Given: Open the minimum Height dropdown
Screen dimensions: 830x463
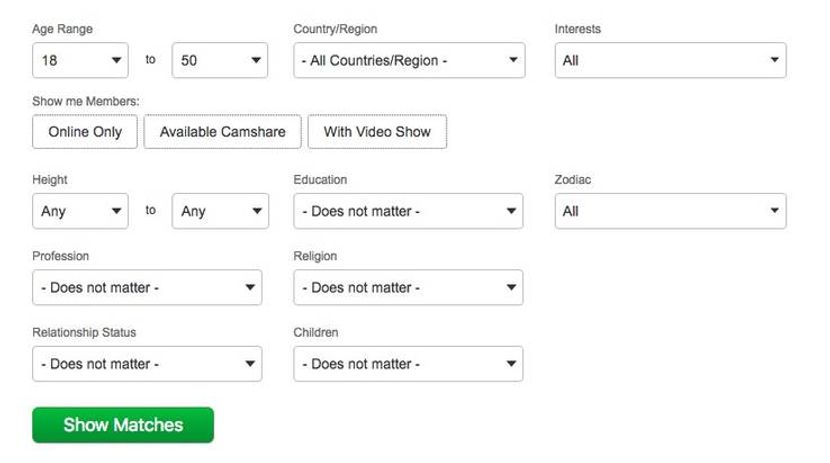Looking at the screenshot, I should click(80, 211).
